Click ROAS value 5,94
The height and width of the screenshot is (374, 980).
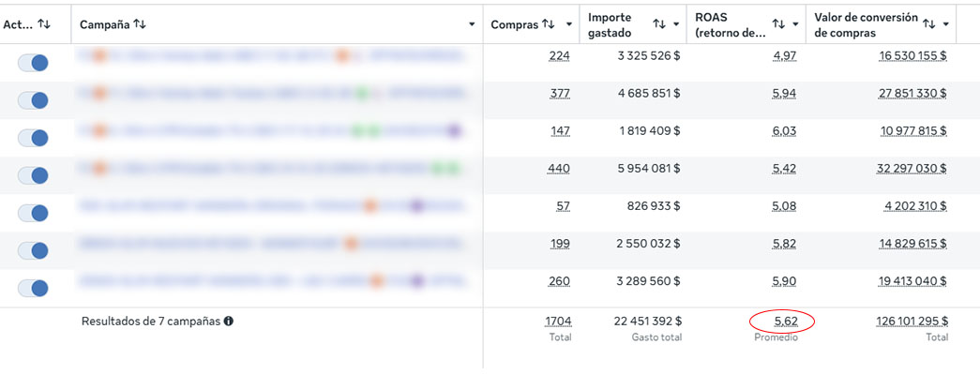(784, 94)
